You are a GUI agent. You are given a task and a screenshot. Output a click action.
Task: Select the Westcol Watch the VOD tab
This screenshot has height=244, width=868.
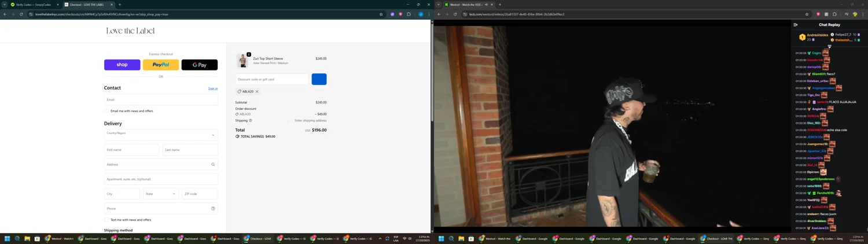(x=466, y=5)
